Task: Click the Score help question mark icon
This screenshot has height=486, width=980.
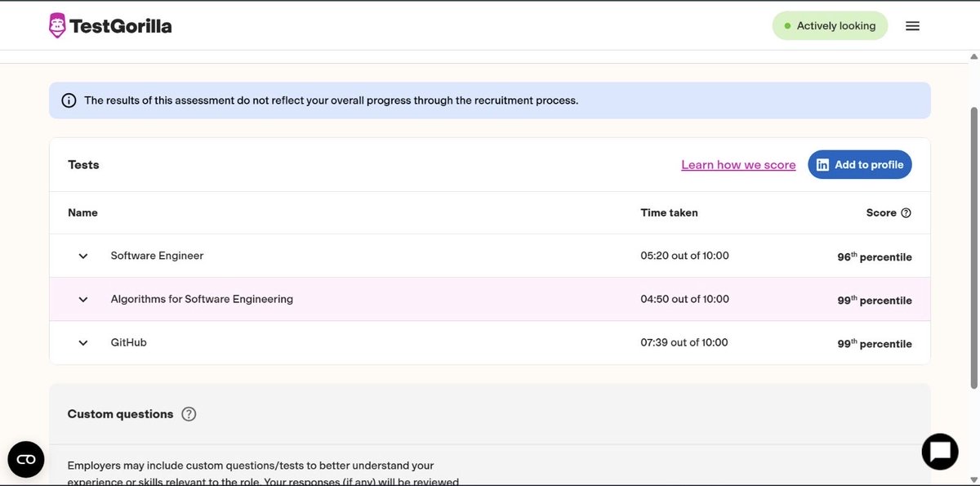Action: click(906, 213)
